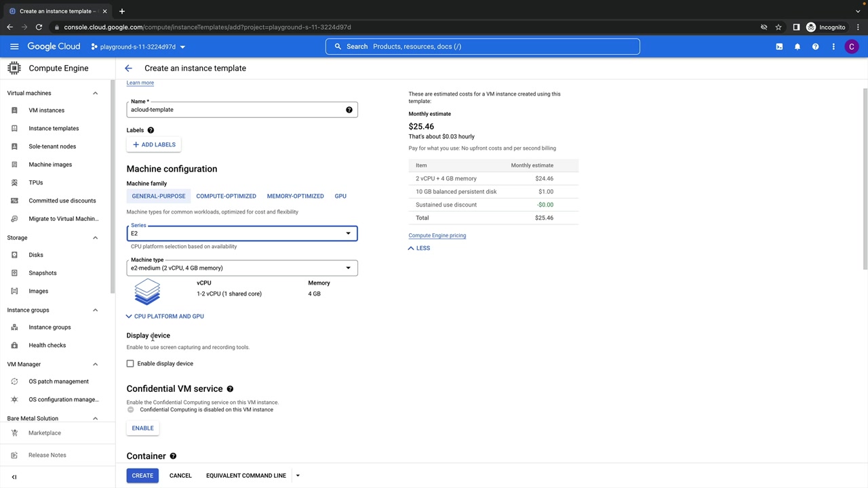This screenshot has height=488, width=868.
Task: Open Instance groups in the sidebar
Action: click(x=50, y=327)
